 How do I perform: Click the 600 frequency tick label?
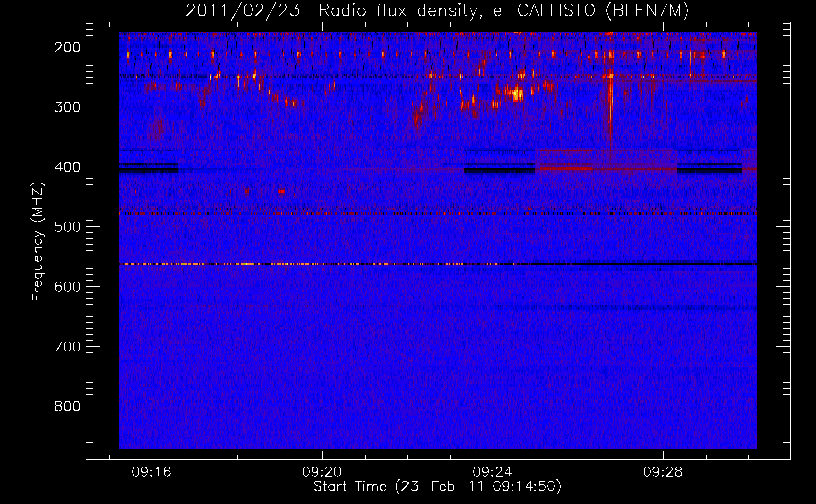[68, 287]
